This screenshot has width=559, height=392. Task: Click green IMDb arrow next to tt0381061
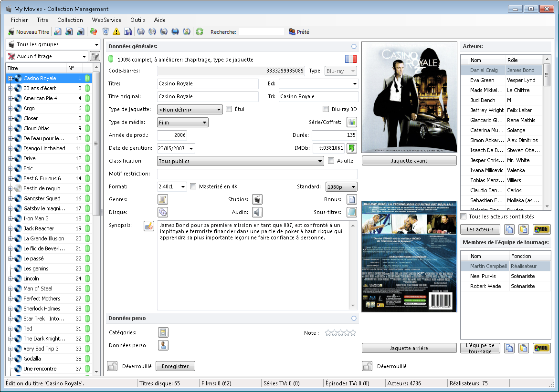tap(352, 148)
